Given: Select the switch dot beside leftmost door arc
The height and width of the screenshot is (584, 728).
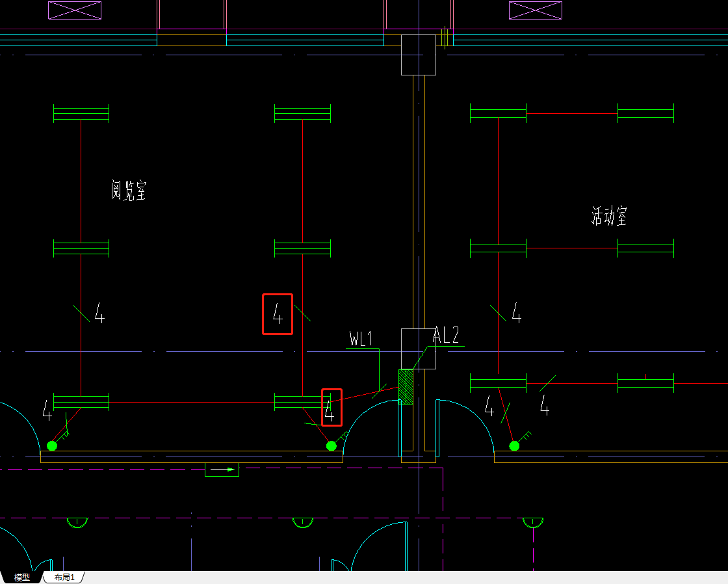Looking at the screenshot, I should tap(52, 446).
